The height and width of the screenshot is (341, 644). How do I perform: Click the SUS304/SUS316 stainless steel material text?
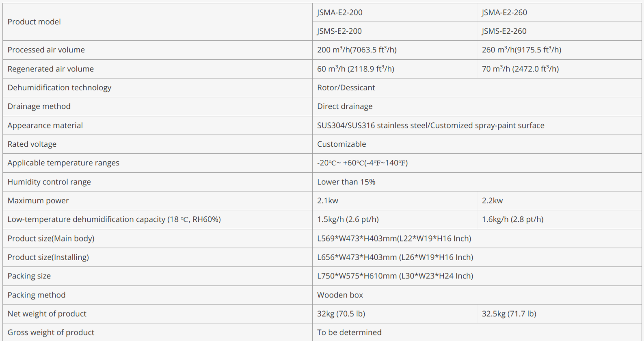[430, 126]
